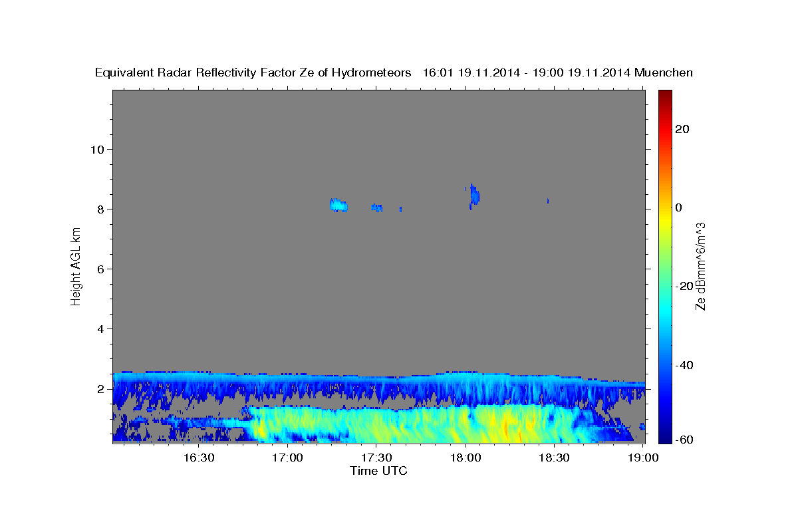
Task: Click the '17:00' time tick label
Action: [x=288, y=458]
